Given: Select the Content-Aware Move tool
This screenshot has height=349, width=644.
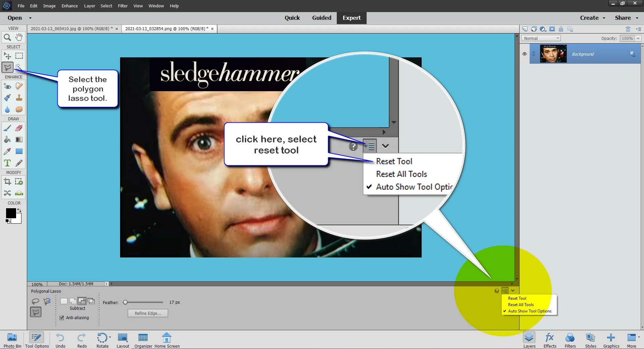Looking at the screenshot, I should click(7, 193).
